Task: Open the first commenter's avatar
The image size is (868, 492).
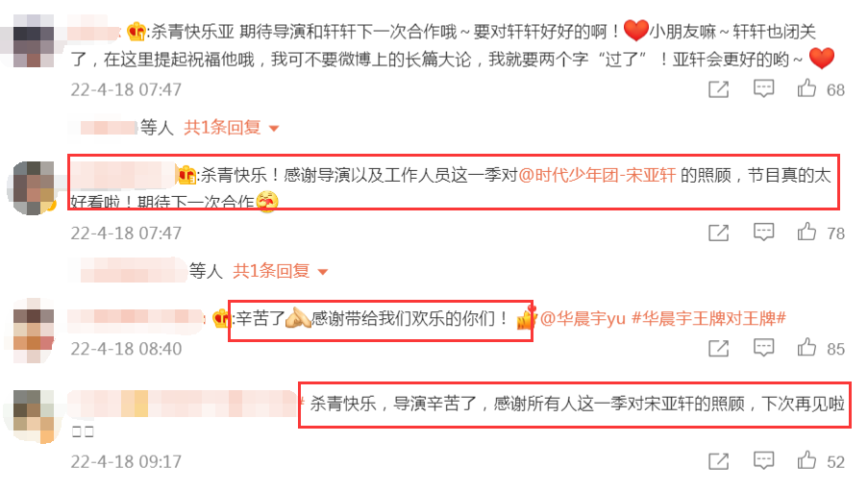Action: [34, 41]
